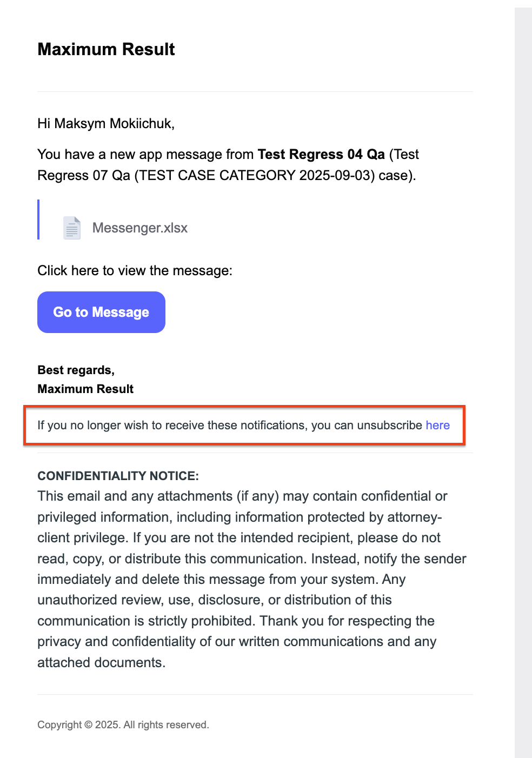Click the divider line under Maximum Result heading
532x758 pixels.
pyautogui.click(x=255, y=91)
